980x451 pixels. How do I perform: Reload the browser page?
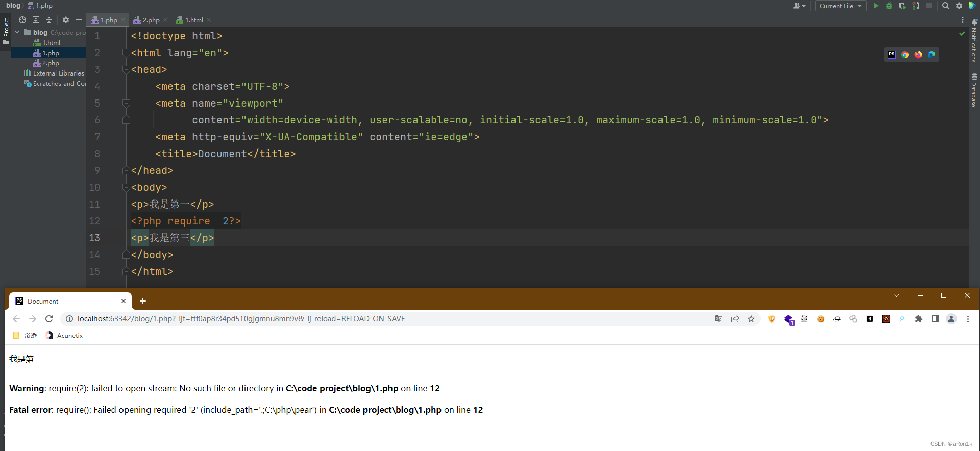tap(49, 319)
